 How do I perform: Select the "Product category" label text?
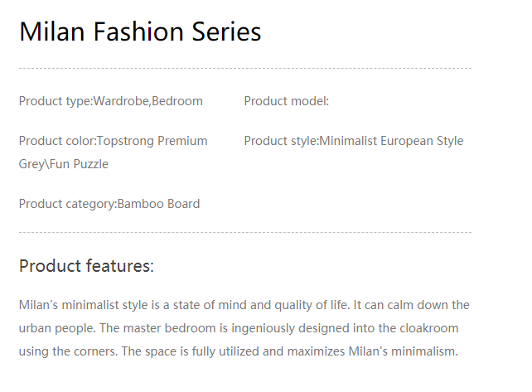click(x=66, y=204)
